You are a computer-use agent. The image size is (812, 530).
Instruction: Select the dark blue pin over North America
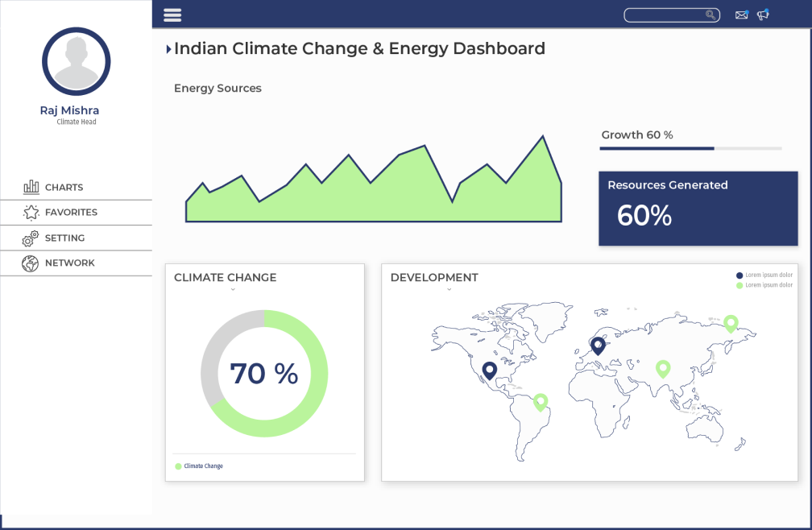pyautogui.click(x=489, y=370)
